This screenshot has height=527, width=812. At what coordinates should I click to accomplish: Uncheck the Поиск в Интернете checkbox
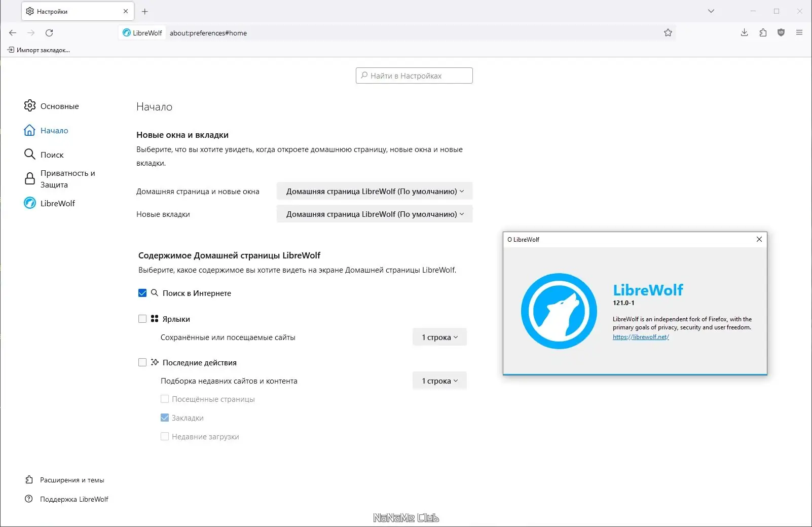tap(142, 293)
